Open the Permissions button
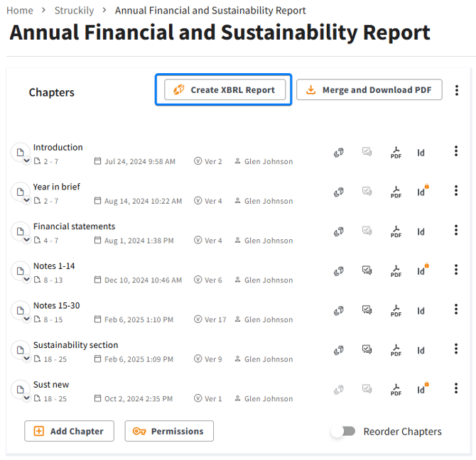Screen dimensions: 476x460 pos(169,431)
